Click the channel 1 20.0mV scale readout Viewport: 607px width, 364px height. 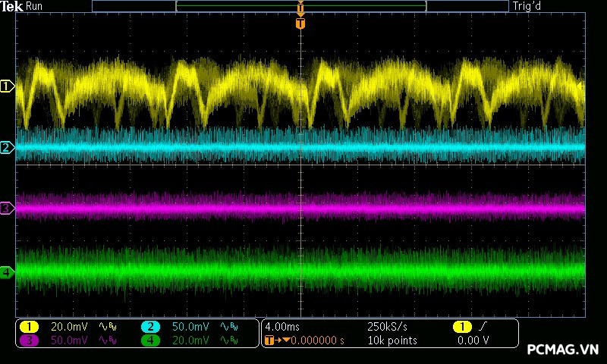click(x=69, y=327)
